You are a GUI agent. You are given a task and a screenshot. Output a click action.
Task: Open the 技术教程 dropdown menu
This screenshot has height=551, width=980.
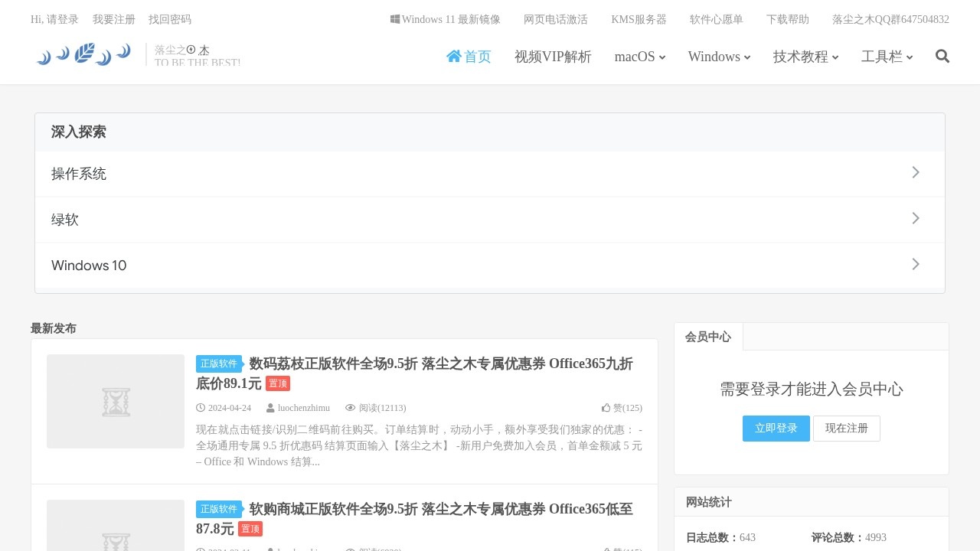(x=805, y=57)
